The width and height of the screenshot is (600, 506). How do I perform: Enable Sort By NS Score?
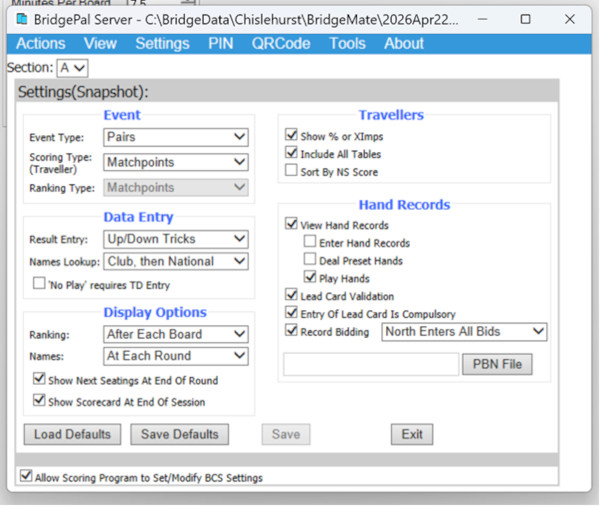(x=291, y=171)
